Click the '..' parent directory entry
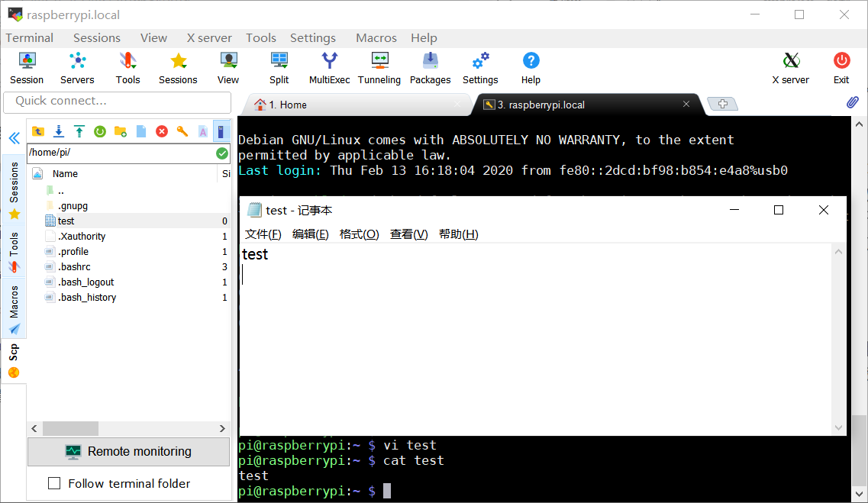868x503 pixels. [x=128, y=191]
